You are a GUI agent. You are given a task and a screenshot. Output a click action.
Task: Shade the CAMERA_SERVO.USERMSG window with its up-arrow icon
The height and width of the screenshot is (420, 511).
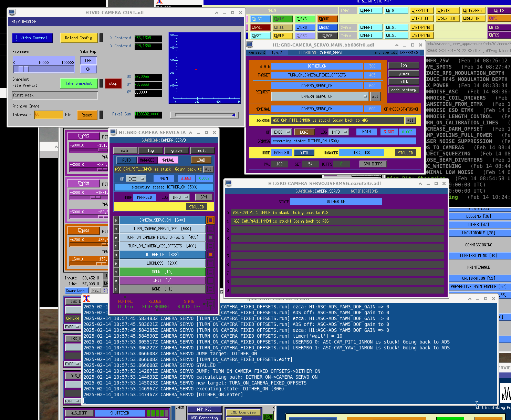[420, 184]
